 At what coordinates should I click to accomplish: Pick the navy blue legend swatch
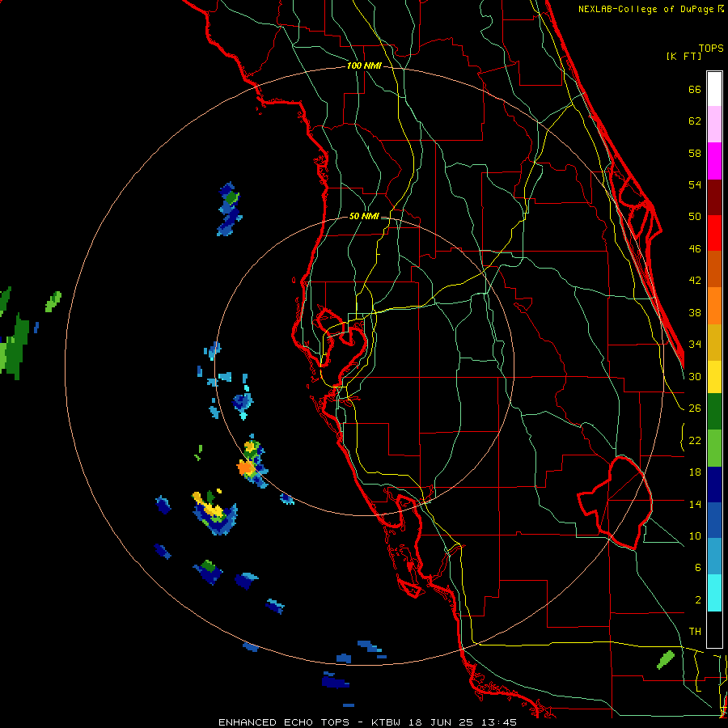coord(714,485)
